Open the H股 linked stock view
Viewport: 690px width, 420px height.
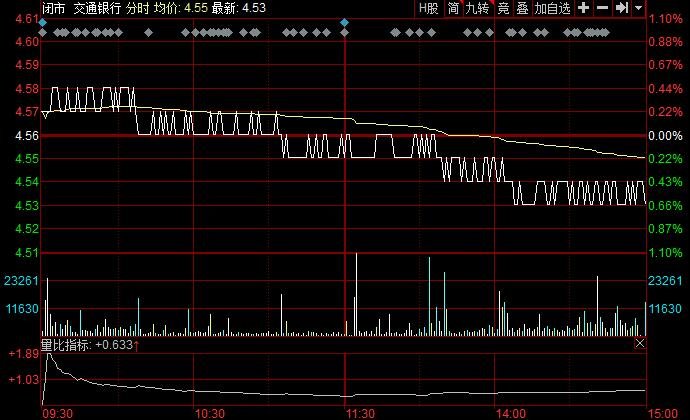[x=428, y=8]
